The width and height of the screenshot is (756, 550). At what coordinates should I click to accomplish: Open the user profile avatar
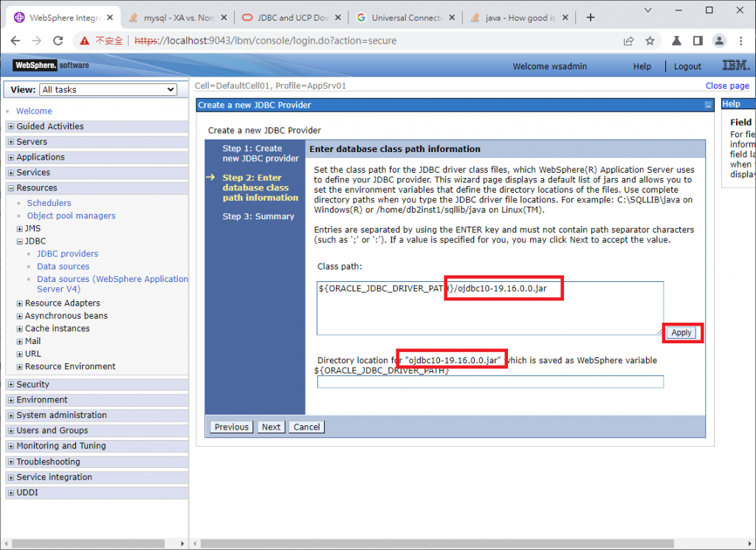[x=719, y=41]
